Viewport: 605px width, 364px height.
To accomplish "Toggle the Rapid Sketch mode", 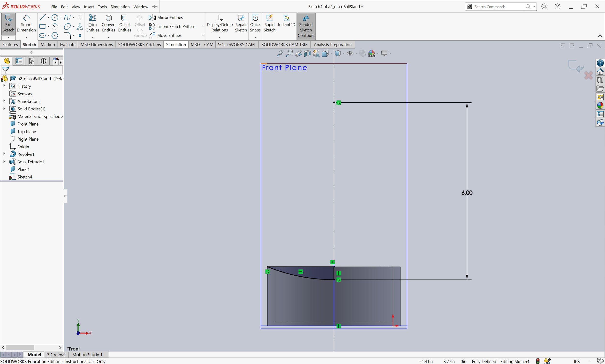I will tap(270, 23).
